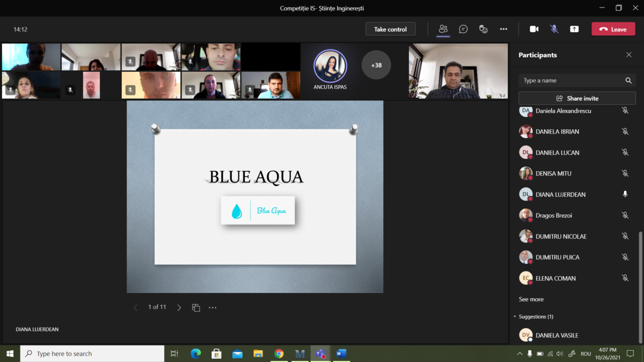Close the Participants panel

pos(628,55)
